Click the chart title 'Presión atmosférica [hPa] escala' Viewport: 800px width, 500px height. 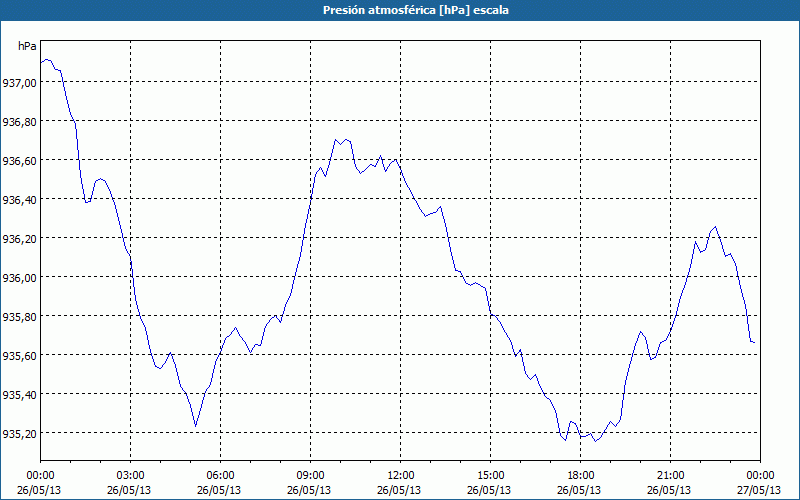(x=415, y=10)
